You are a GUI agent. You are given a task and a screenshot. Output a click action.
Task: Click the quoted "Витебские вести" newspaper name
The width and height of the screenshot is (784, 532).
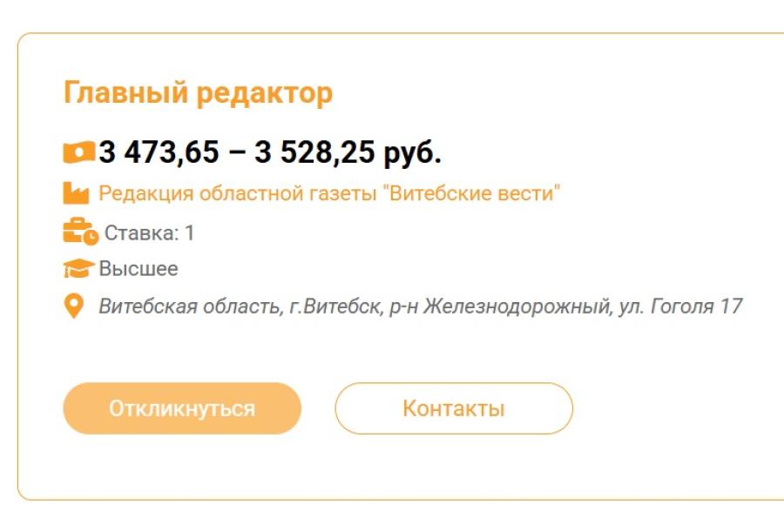point(471,193)
